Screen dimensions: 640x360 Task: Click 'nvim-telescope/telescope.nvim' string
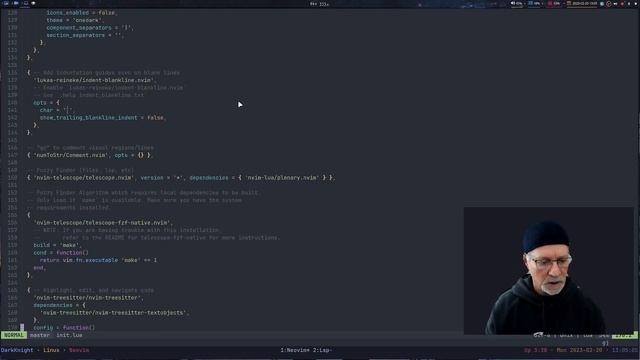click(x=84, y=178)
